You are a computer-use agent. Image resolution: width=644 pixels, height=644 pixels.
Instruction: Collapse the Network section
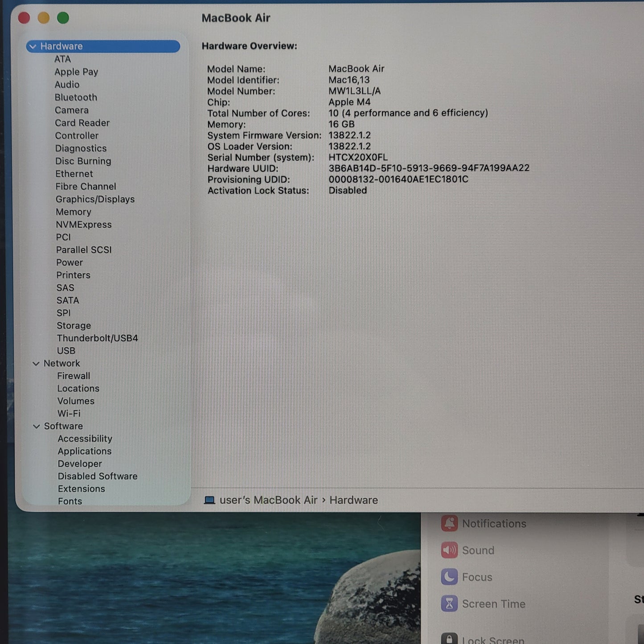point(36,363)
